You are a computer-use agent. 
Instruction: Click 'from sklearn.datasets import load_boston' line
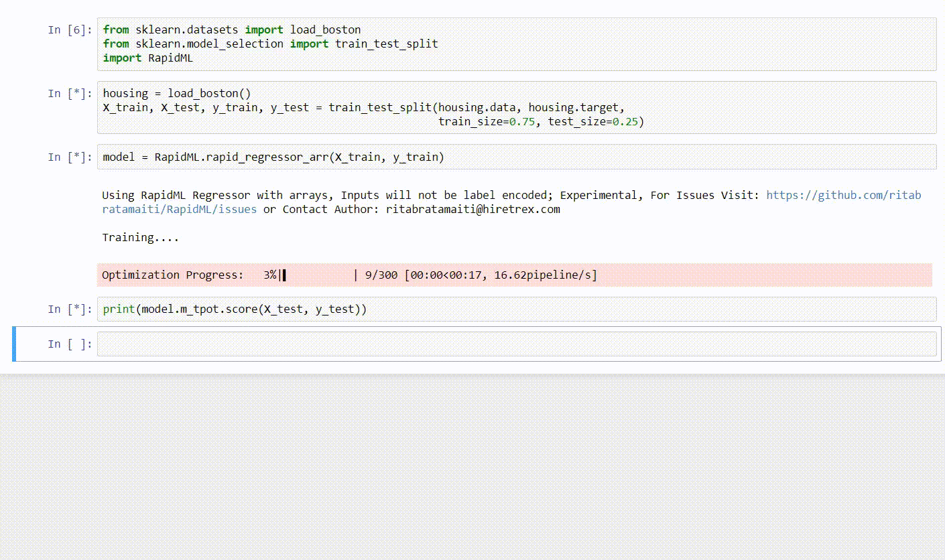(x=232, y=30)
